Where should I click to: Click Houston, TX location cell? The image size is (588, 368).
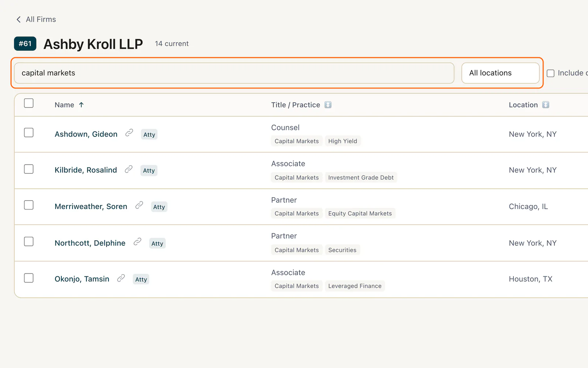point(530,279)
